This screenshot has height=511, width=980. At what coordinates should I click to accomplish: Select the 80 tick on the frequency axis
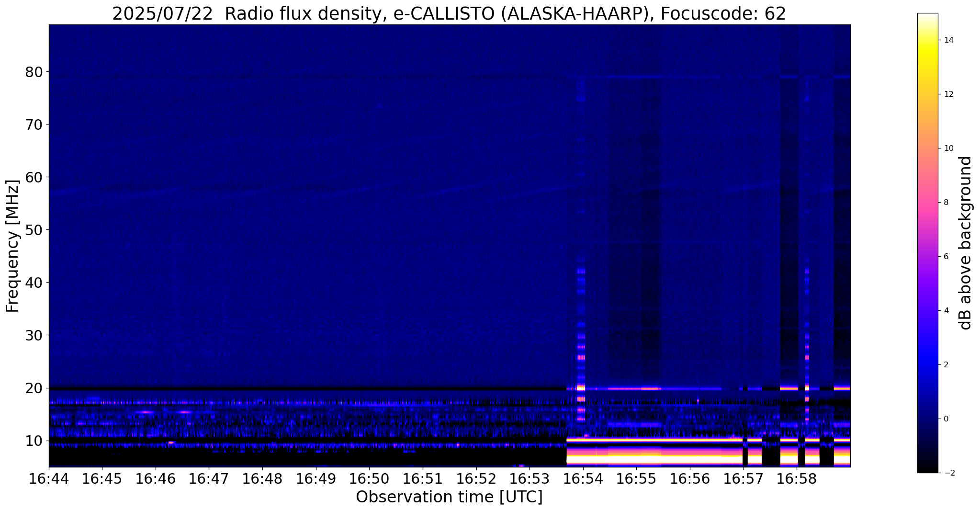(34, 72)
